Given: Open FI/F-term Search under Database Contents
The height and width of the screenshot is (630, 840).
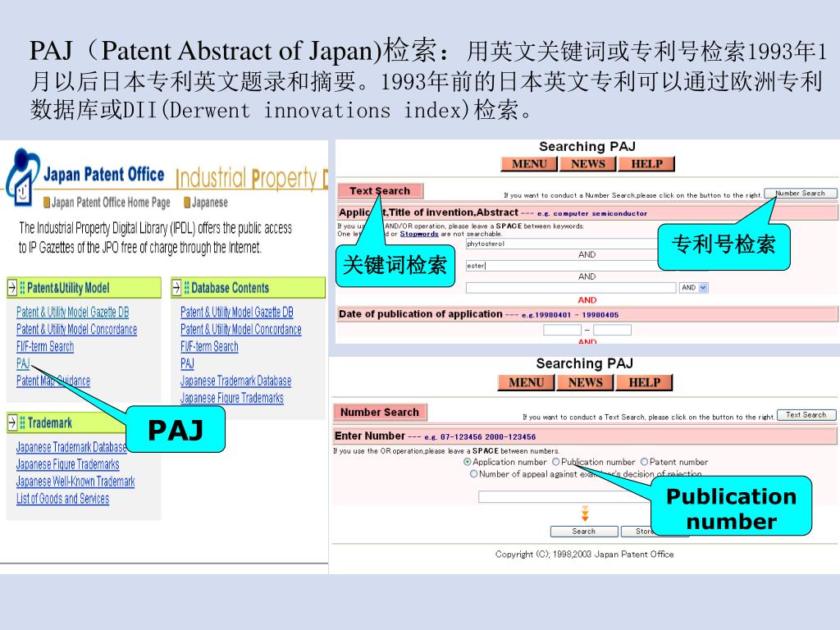Looking at the screenshot, I should click(209, 347).
